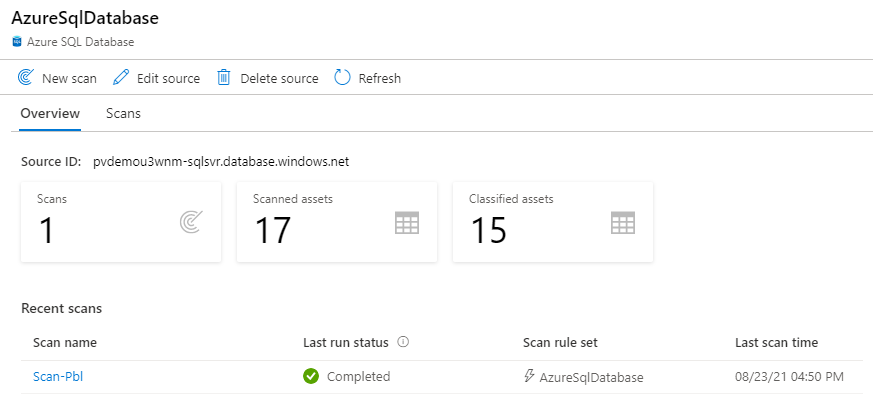Click the Scan name column header
This screenshot has width=873, height=403.
65,342
